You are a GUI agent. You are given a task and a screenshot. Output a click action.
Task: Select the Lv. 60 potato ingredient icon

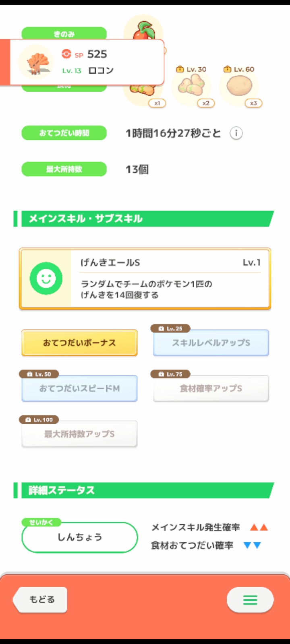click(239, 85)
